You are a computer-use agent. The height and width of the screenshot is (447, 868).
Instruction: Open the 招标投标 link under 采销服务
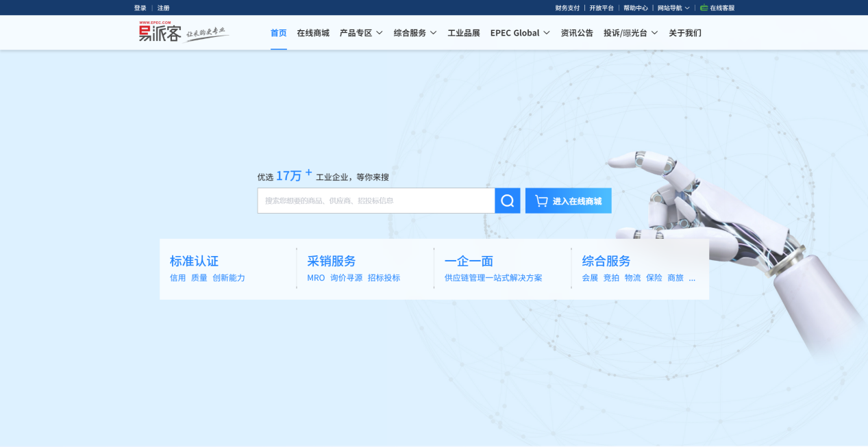[x=384, y=278]
